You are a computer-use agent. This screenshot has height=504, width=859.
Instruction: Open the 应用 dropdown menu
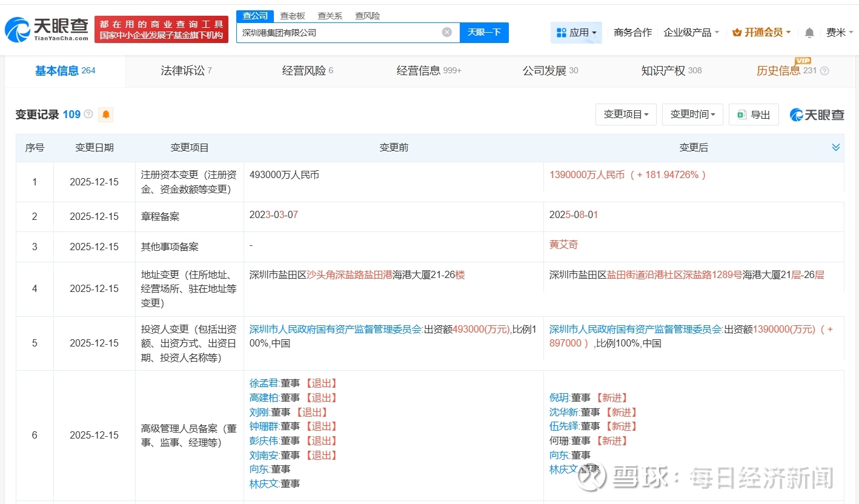point(576,33)
